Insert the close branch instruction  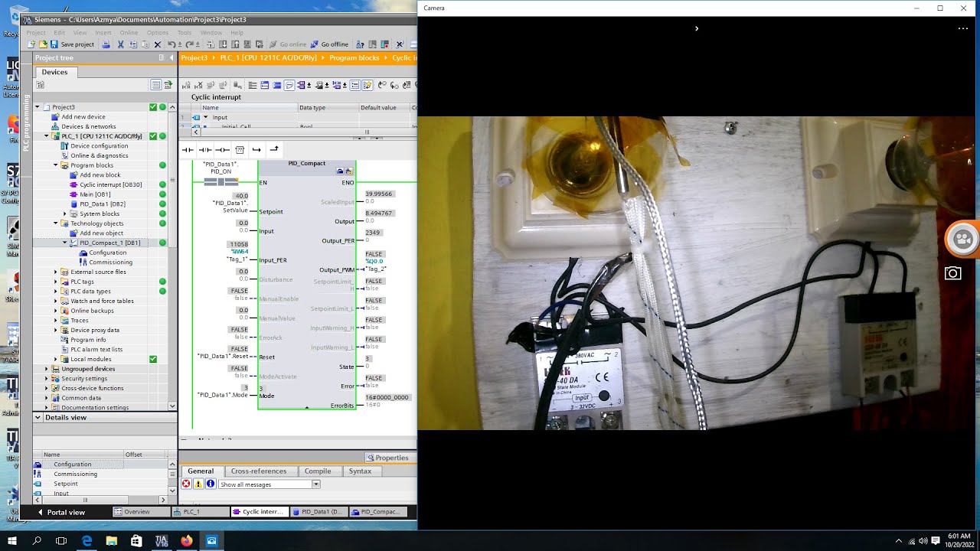point(274,149)
